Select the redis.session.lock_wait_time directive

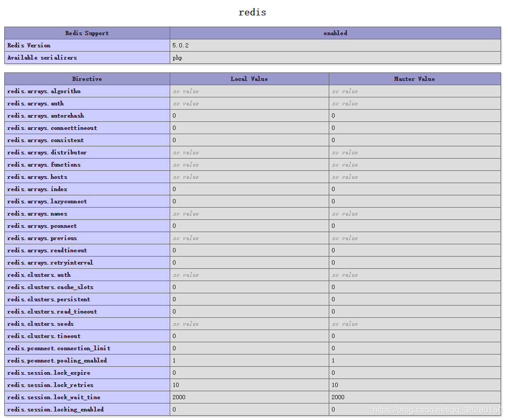point(54,397)
